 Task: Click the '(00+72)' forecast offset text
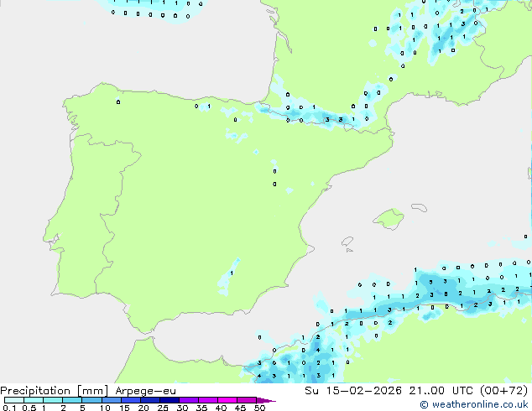coord(503,391)
